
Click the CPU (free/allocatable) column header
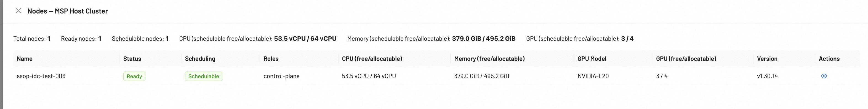372,59
